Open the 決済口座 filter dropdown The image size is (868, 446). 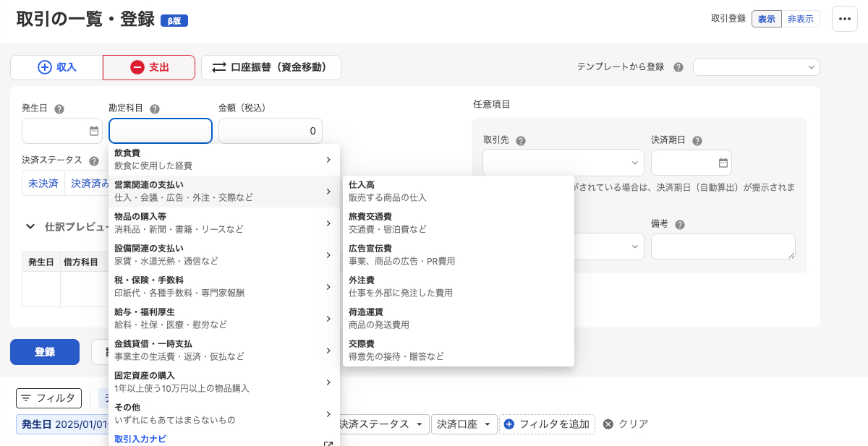click(464, 424)
